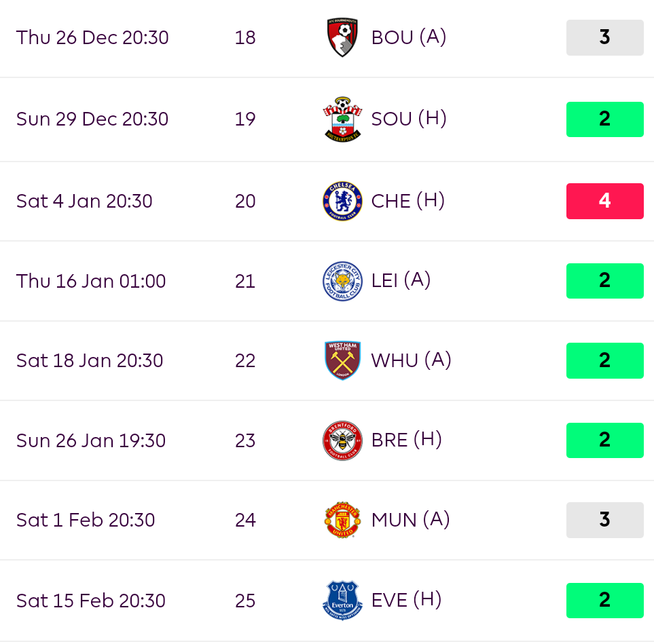Click the Thu 16 Jan 01:00 date
This screenshot has width=654, height=644.
click(91, 282)
